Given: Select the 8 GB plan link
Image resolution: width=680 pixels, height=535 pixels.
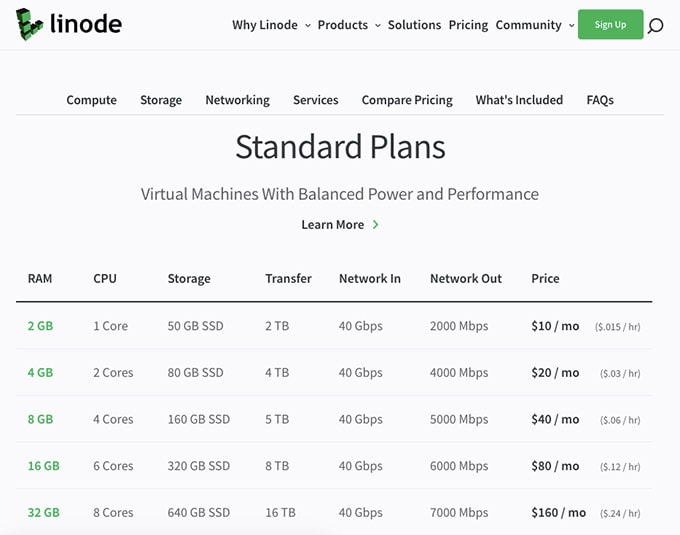Looking at the screenshot, I should pyautogui.click(x=40, y=420).
